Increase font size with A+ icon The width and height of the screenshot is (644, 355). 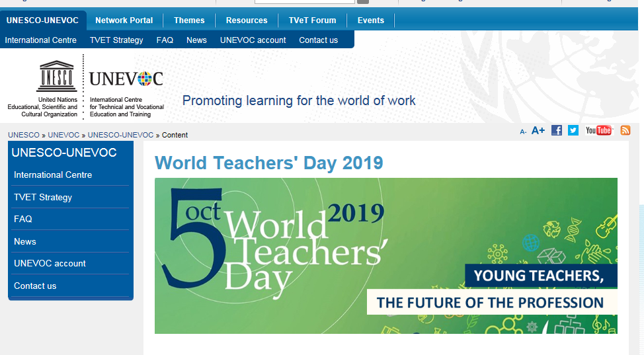(x=538, y=130)
